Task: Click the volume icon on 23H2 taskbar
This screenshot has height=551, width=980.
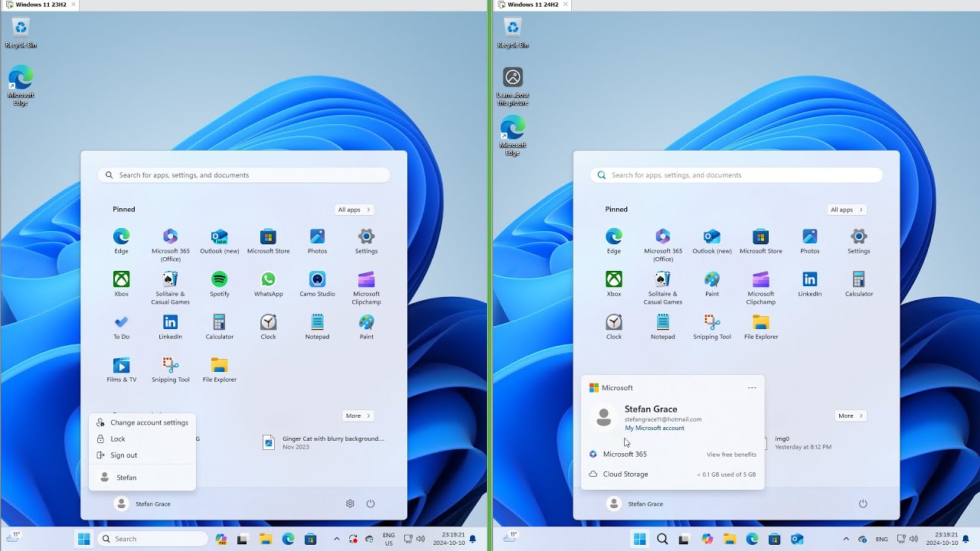Action: click(x=422, y=539)
